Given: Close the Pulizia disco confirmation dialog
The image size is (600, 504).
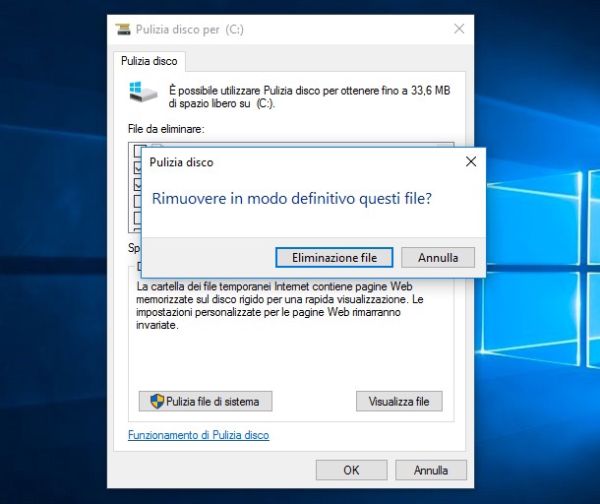Looking at the screenshot, I should pyautogui.click(x=470, y=161).
